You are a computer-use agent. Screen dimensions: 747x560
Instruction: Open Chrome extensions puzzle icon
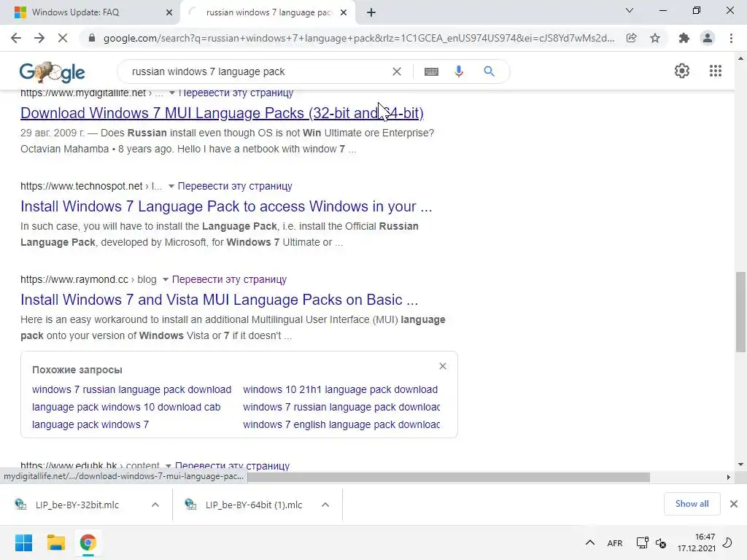(x=684, y=38)
